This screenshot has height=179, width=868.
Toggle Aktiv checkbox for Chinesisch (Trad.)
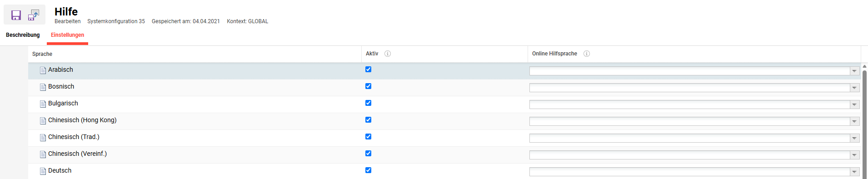click(368, 137)
